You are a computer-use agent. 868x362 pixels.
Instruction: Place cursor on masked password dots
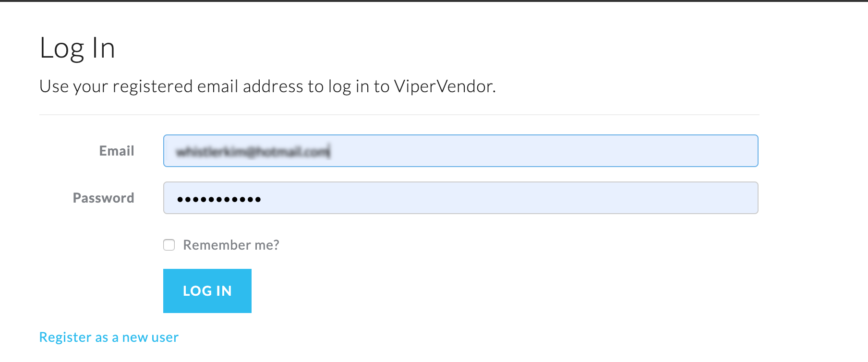pyautogui.click(x=219, y=199)
